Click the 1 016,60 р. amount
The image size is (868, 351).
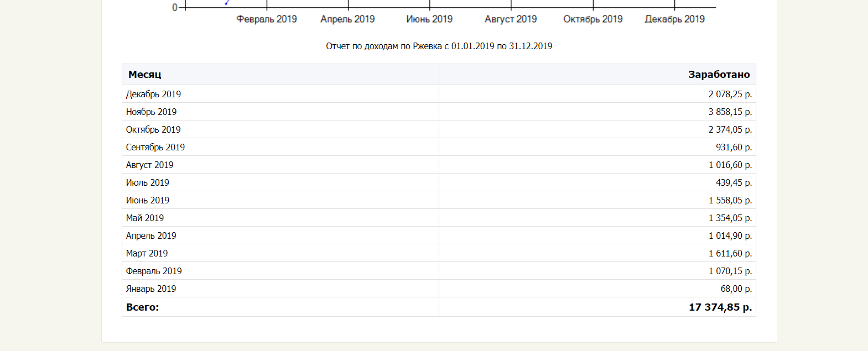pyautogui.click(x=730, y=165)
